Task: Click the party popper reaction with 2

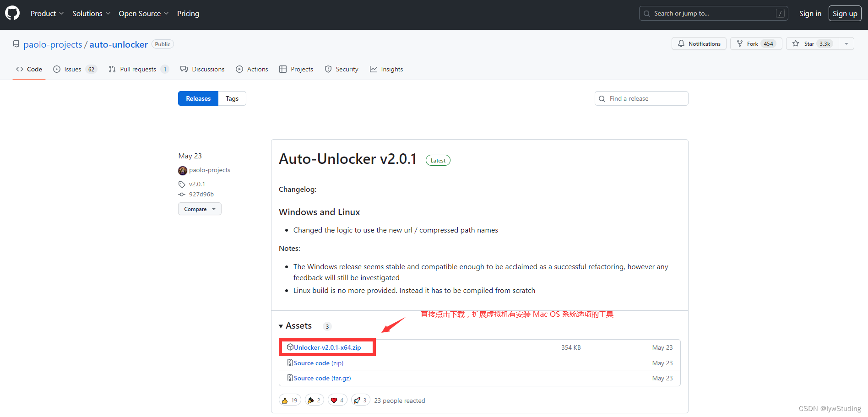Action: 315,400
